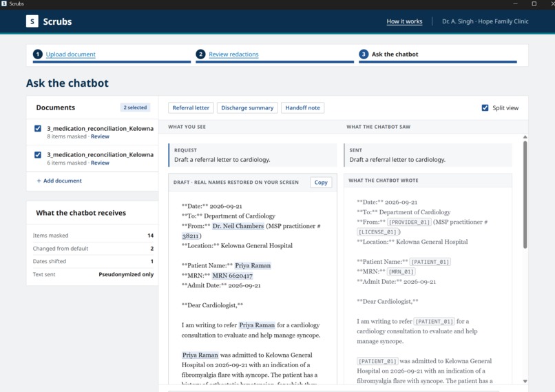The height and width of the screenshot is (392, 555).
Task: Click [PATIENT_01] tag next to Patient Name
Action: pyautogui.click(x=430, y=262)
